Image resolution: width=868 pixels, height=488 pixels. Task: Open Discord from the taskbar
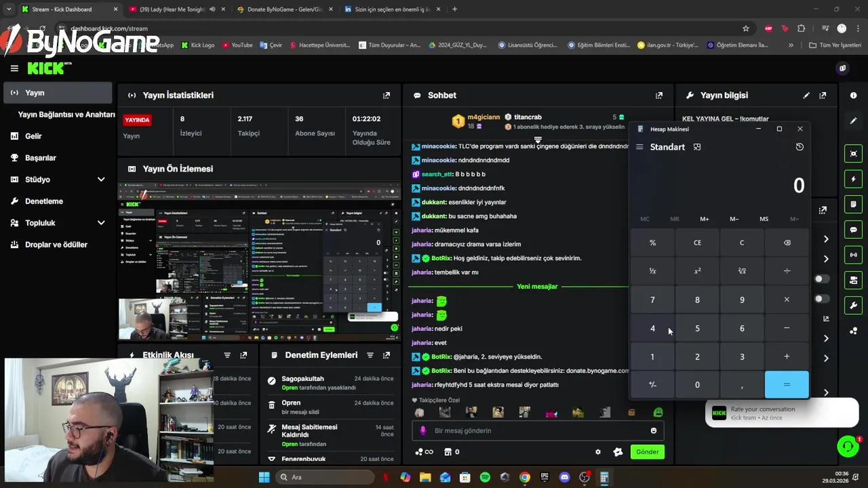click(x=564, y=477)
